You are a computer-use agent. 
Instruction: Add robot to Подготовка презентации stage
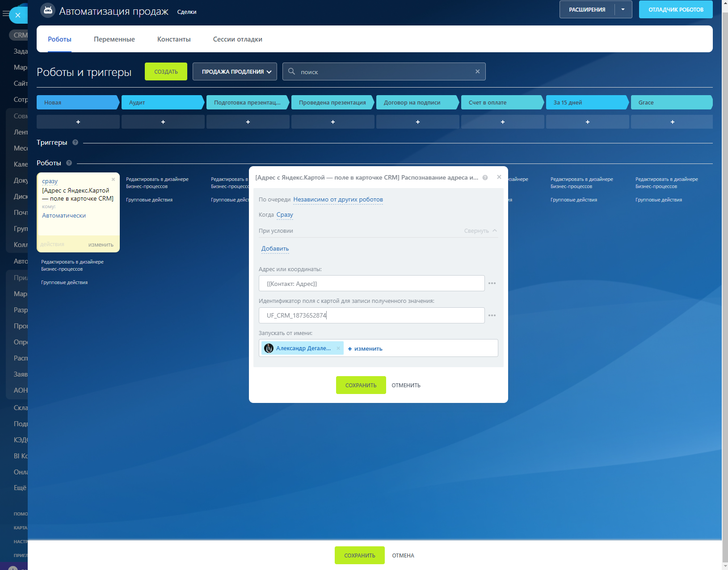coord(248,122)
